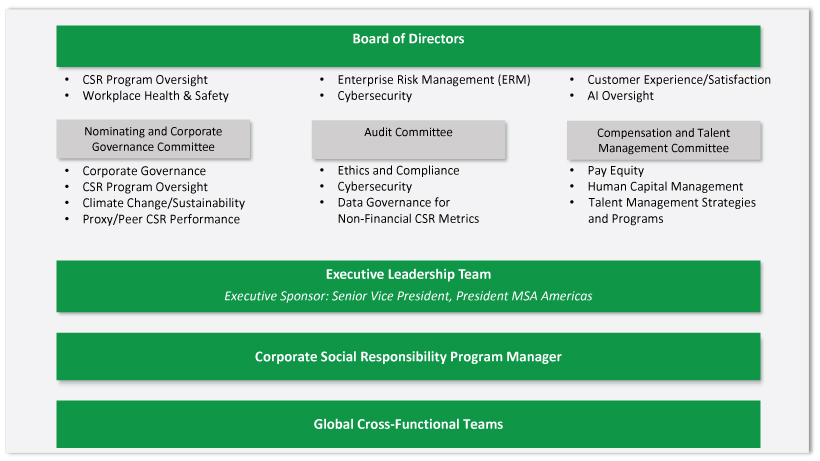Click Human Capital Management bullet item
This screenshot has height=461, width=820.
point(665,187)
